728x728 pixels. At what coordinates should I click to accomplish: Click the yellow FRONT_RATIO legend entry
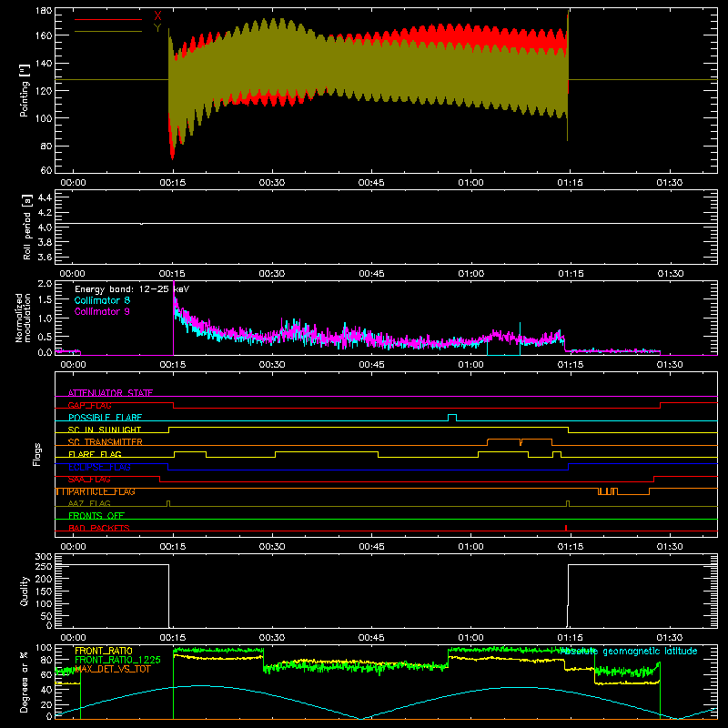104,651
